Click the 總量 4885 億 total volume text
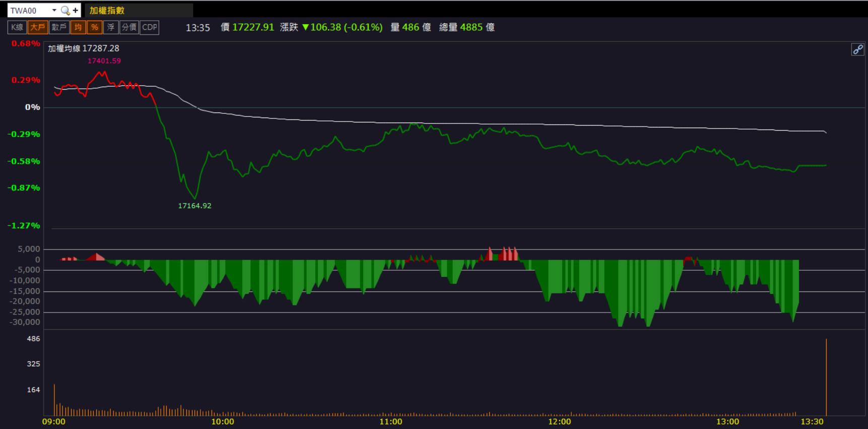 pos(467,27)
